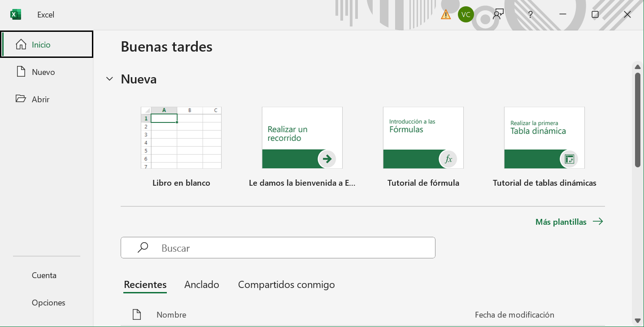644x327 pixels.
Task: Collapse the Nueva section chevron
Action: tap(109, 79)
